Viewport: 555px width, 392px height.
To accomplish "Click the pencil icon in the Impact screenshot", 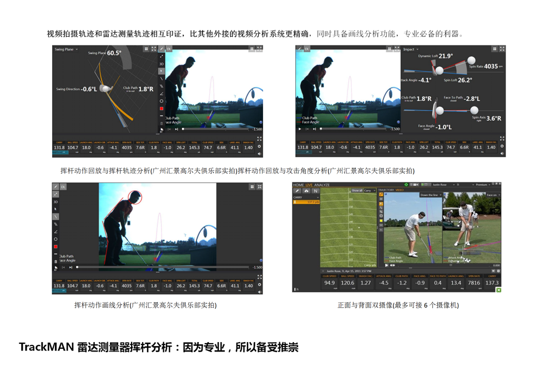I will coord(299,49).
